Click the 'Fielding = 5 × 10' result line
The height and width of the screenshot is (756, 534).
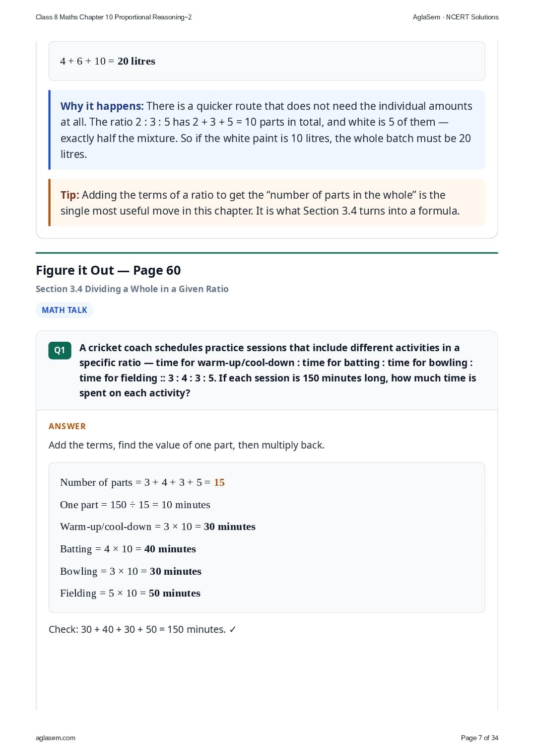(130, 593)
